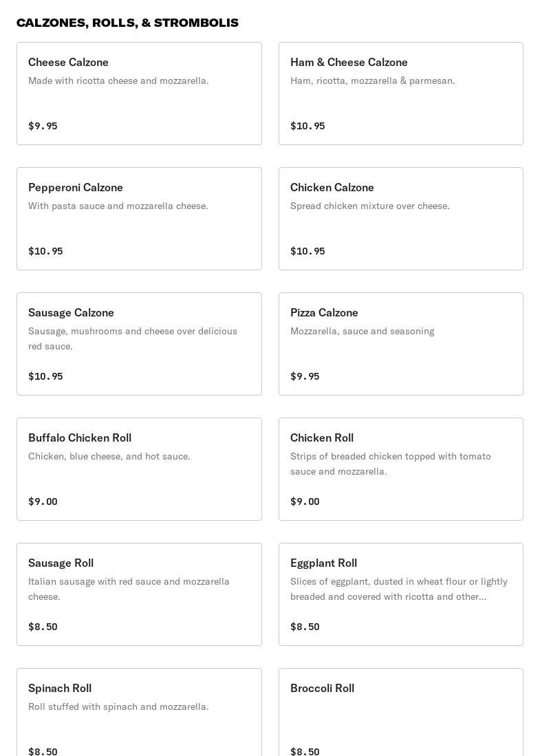Image resolution: width=540 pixels, height=756 pixels.
Task: Click Cheese Calzone $9.95 price
Action: (x=43, y=126)
